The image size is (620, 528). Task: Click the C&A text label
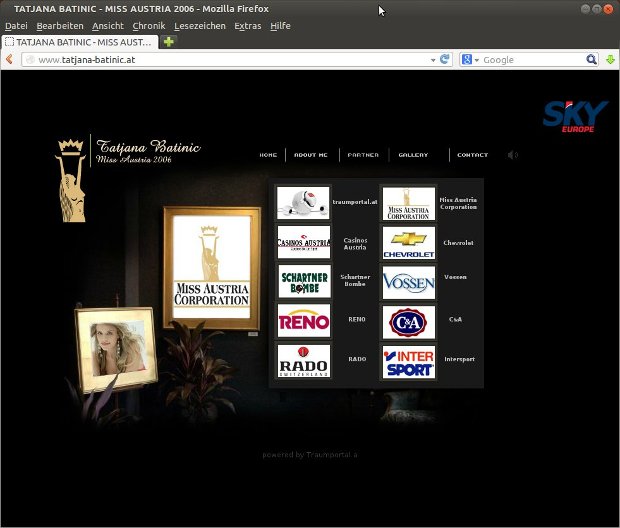455,319
